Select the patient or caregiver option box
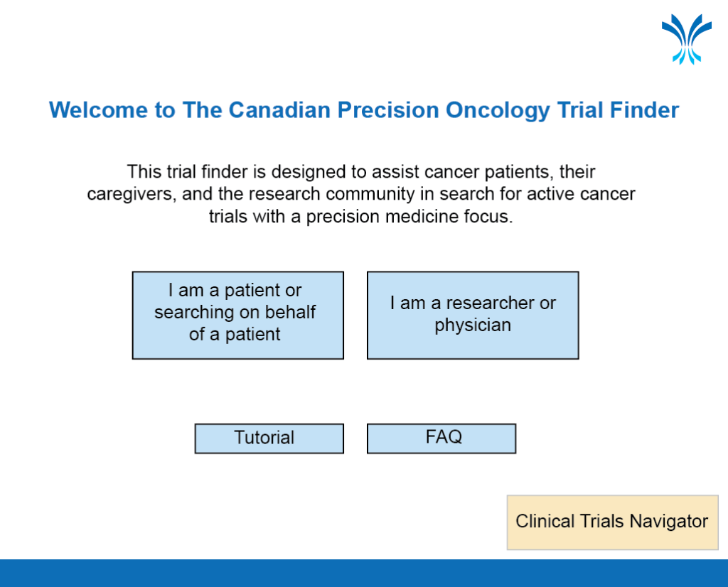728x587 pixels. tap(237, 315)
